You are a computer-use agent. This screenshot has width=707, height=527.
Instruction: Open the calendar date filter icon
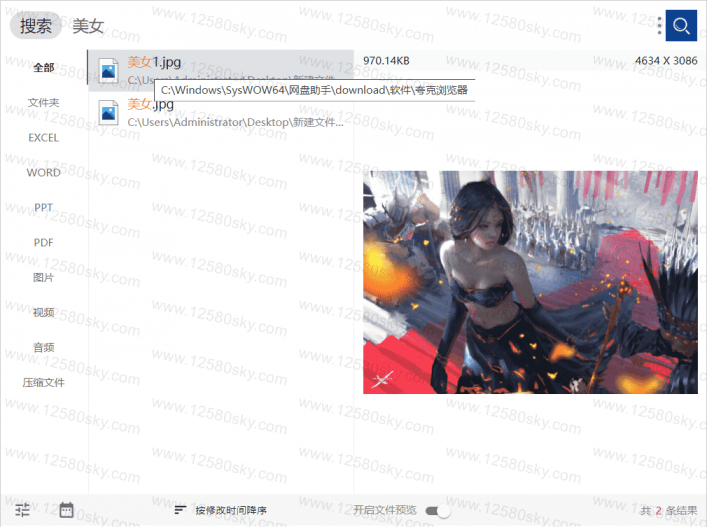(x=66, y=510)
